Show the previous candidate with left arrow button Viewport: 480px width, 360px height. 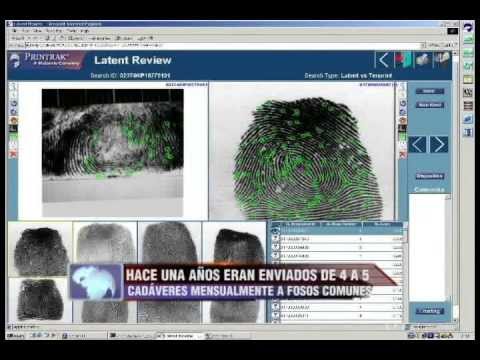point(417,144)
